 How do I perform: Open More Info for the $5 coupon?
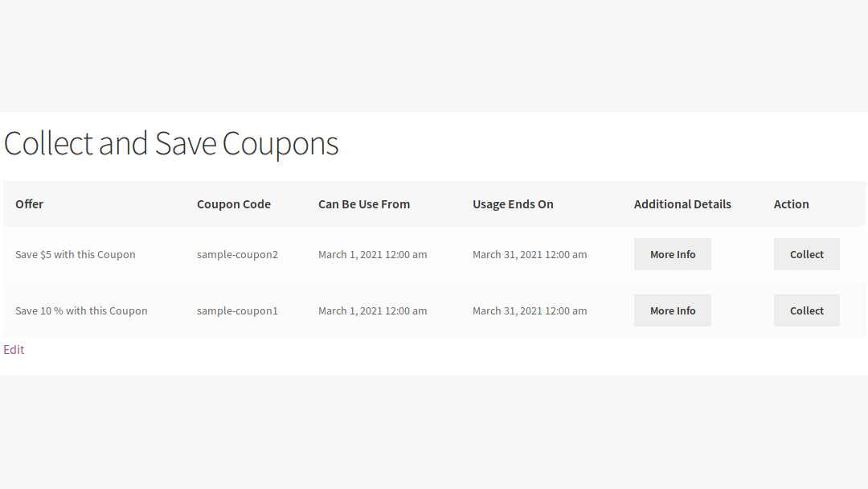coord(672,253)
